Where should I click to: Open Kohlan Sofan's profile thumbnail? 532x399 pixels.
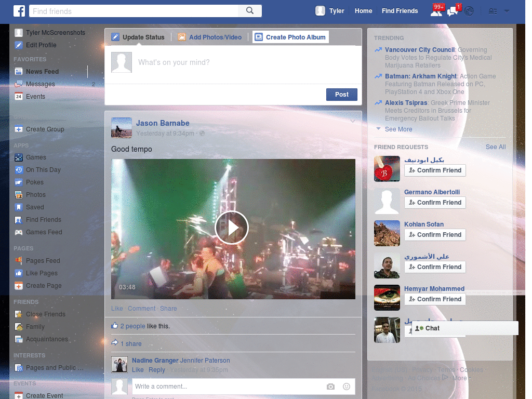(x=387, y=233)
